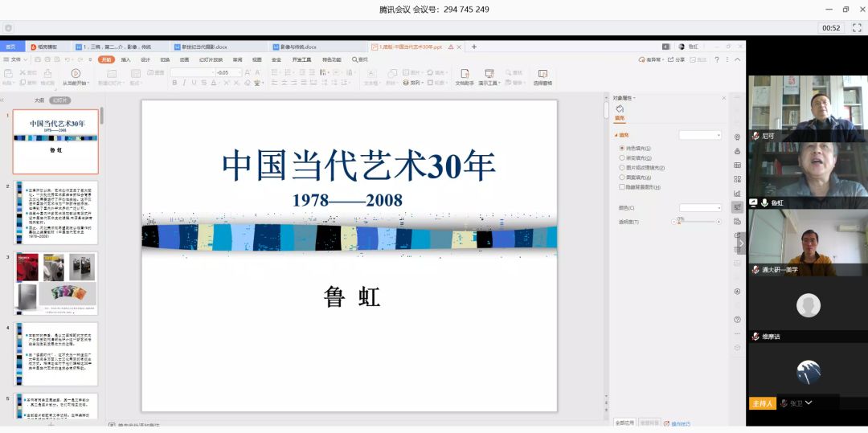Click the 分享 share icon
Image resolution: width=868 pixels, height=433 pixels.
tap(676, 59)
